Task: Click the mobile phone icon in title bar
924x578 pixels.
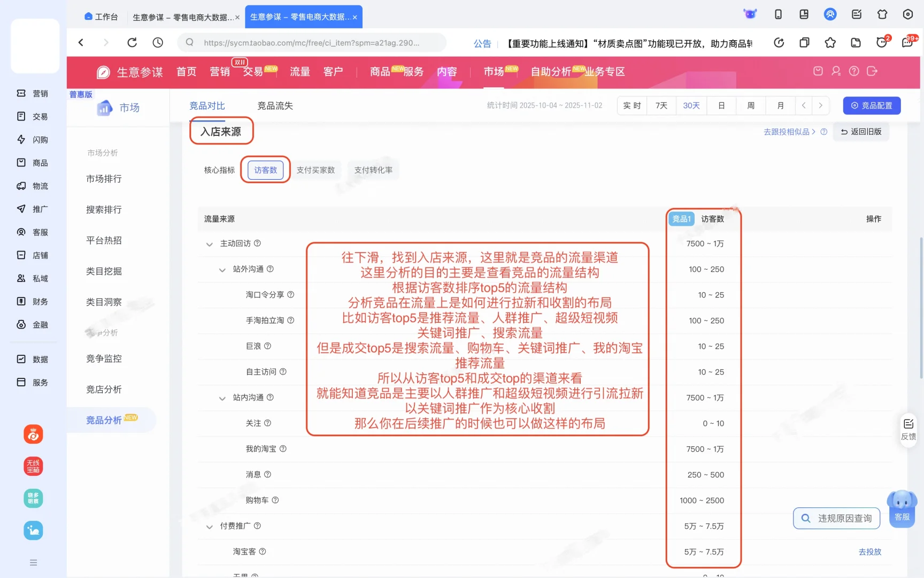Action: [778, 14]
